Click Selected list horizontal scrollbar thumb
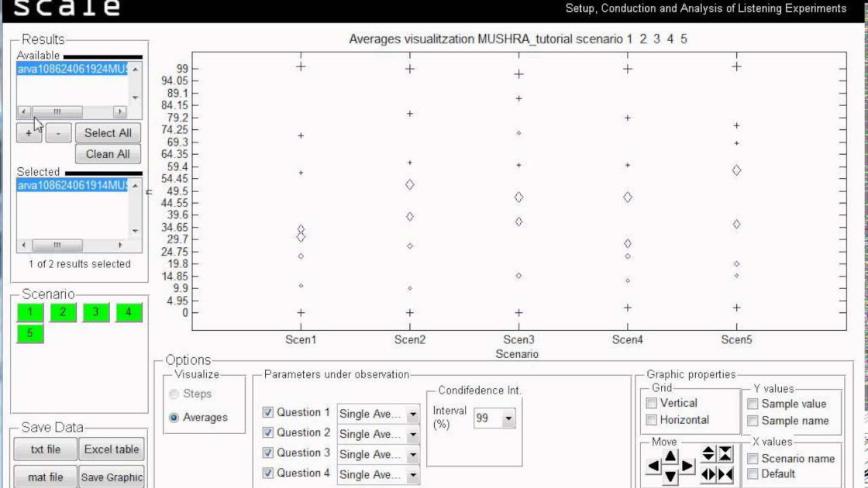This screenshot has height=488, width=868. tap(57, 245)
